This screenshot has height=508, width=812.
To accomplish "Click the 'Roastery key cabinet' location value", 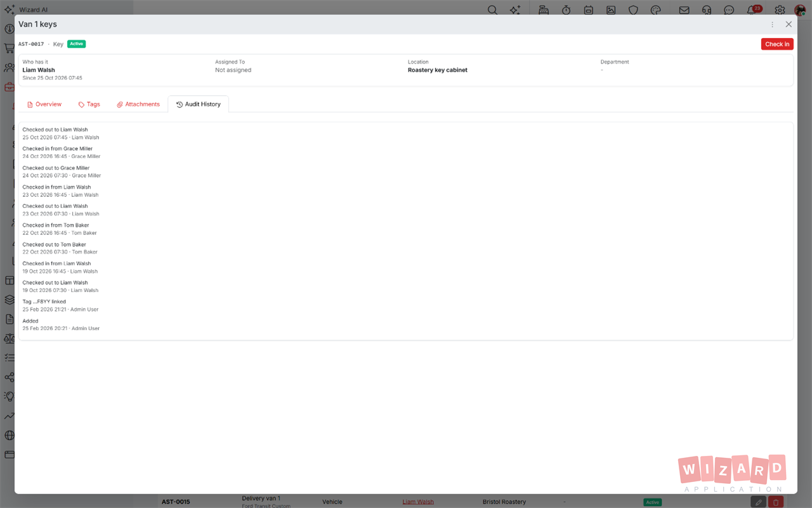I will (x=438, y=70).
